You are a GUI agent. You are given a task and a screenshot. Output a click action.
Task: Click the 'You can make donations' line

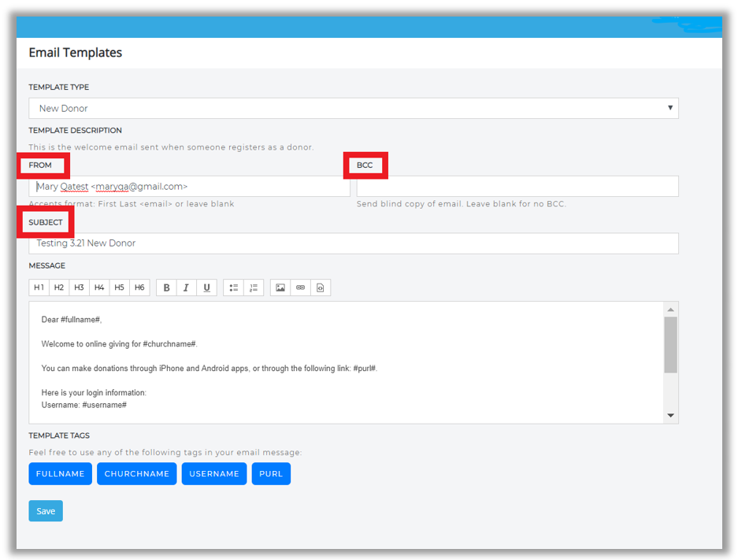pyautogui.click(x=210, y=369)
